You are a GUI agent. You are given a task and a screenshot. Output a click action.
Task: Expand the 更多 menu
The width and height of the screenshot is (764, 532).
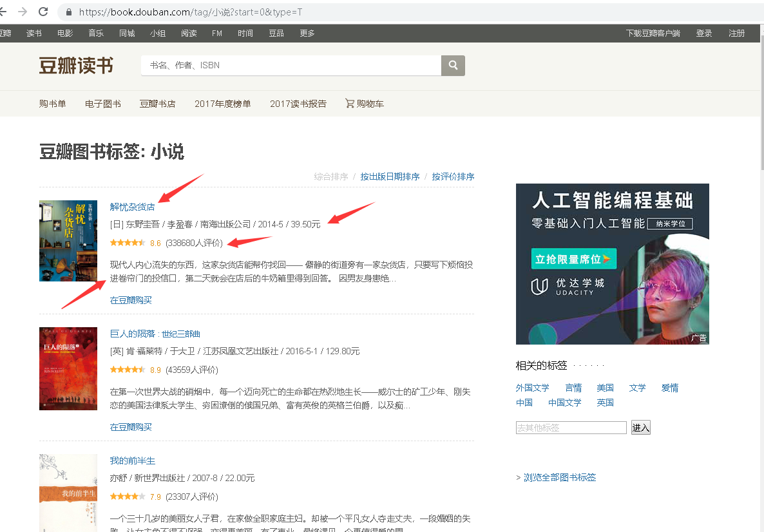coord(307,33)
